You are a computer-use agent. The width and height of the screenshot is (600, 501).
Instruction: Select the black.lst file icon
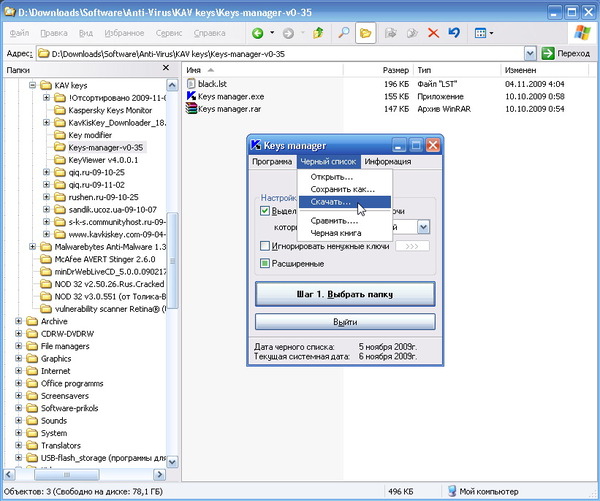(191, 84)
